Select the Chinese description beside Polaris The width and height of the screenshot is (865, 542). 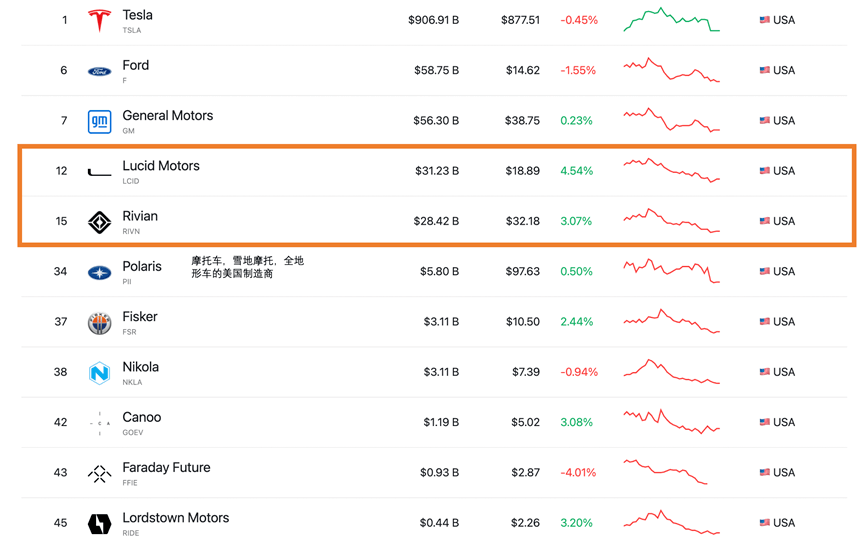tap(247, 267)
